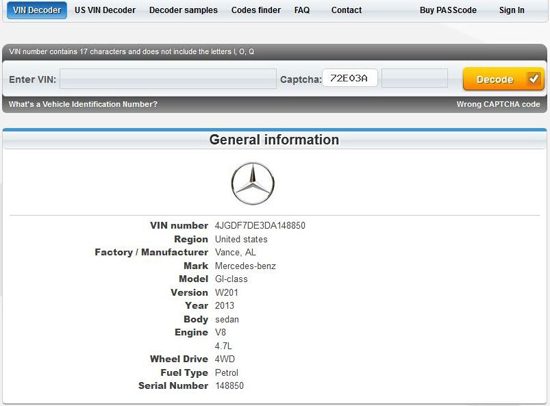Screen dimensions: 550x406
Task: Open the VIN Decoder tab
Action: click(37, 10)
